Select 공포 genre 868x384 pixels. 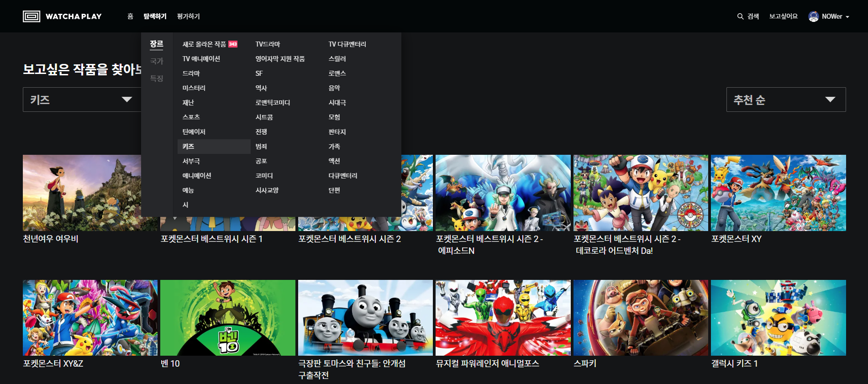(261, 161)
